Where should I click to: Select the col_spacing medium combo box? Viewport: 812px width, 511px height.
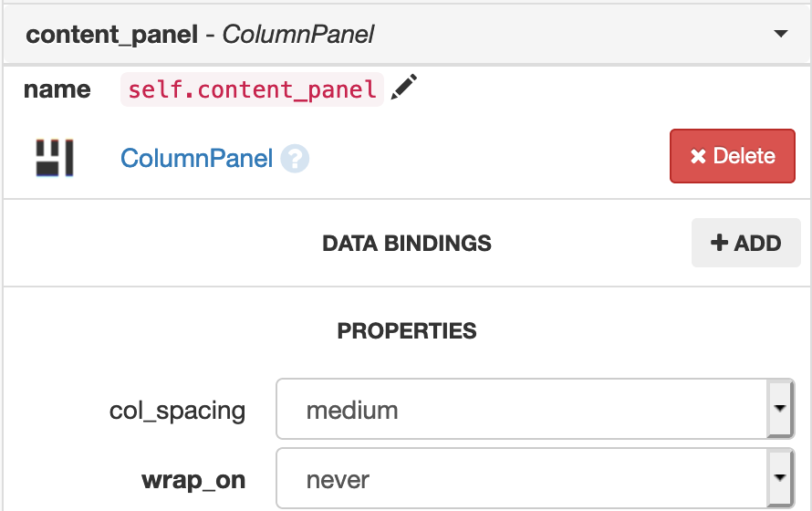click(535, 409)
